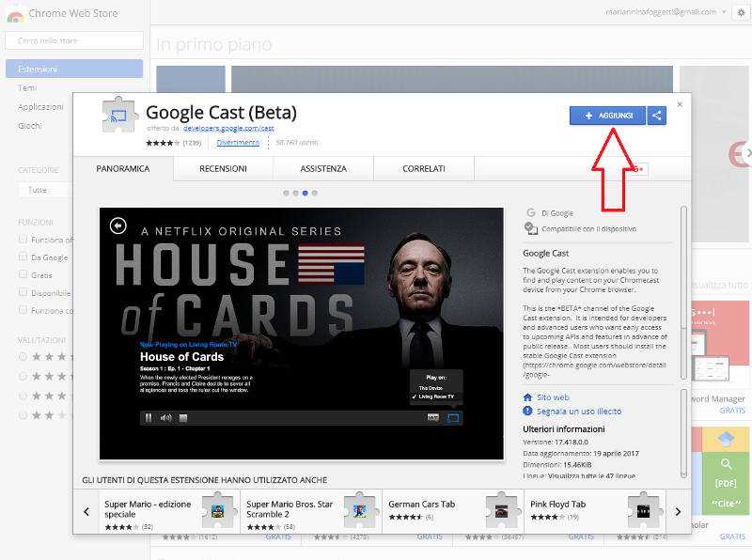Open Super Mario Bros. Star Scramble 2 extension
This screenshot has width=752, height=560.
pos(290,508)
